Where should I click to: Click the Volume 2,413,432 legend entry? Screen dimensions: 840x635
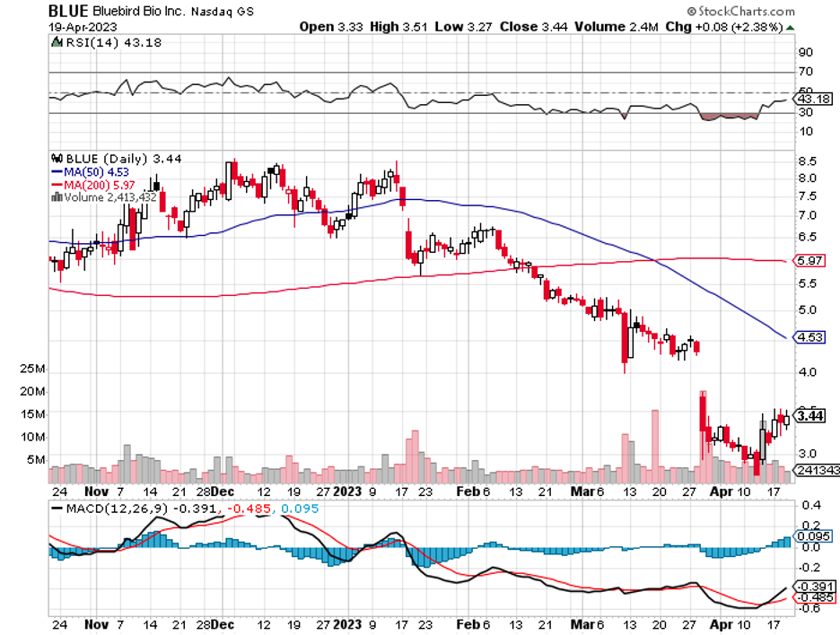[x=110, y=197]
